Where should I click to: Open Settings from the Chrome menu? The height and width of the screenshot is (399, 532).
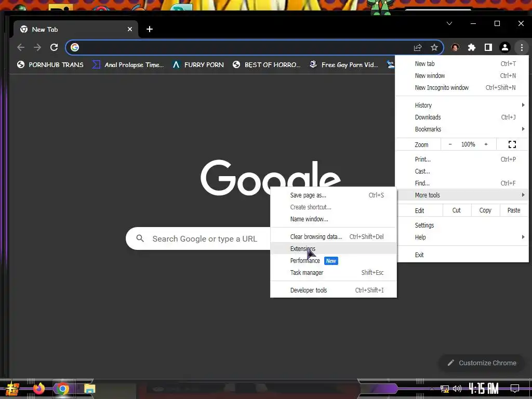(x=462, y=225)
